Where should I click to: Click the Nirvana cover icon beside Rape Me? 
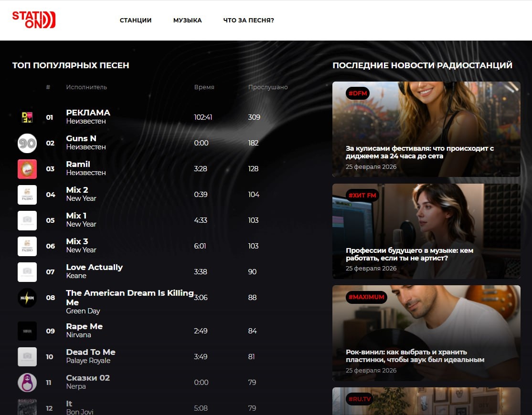tap(27, 331)
